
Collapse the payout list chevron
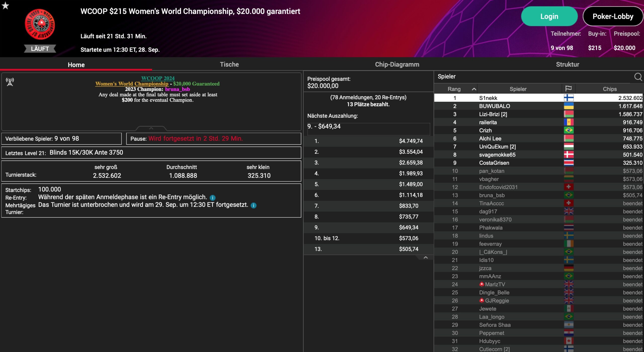[x=425, y=258]
